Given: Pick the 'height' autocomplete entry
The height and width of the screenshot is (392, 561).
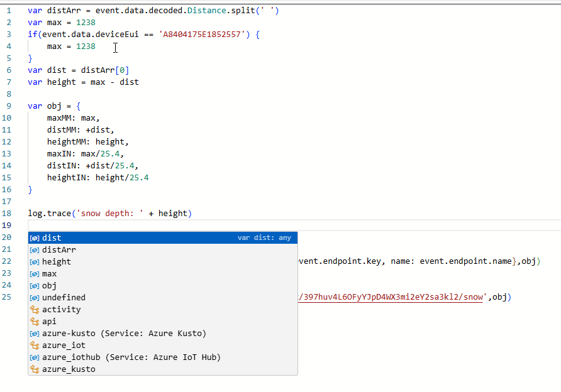Looking at the screenshot, I should [x=163, y=261].
